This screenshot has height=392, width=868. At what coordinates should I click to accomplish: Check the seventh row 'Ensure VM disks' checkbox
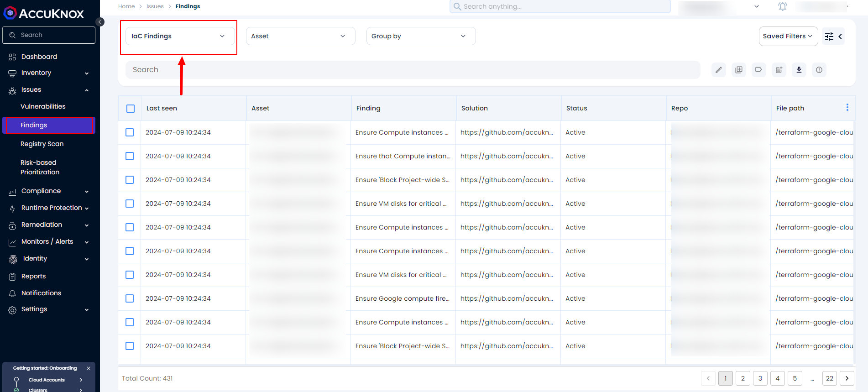(130, 275)
